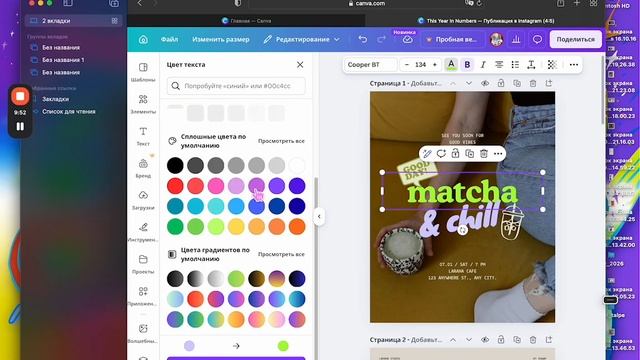Delete selected element via floating trash icon

pos(484,154)
